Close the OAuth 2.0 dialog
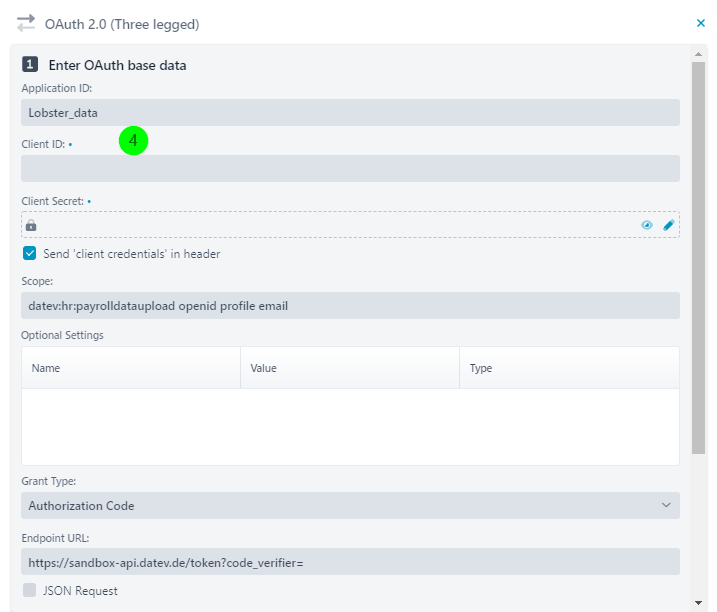 click(701, 23)
